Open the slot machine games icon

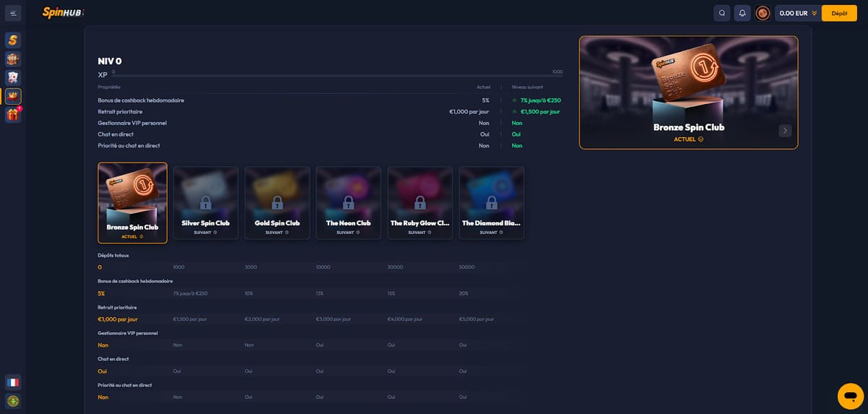pos(13,59)
